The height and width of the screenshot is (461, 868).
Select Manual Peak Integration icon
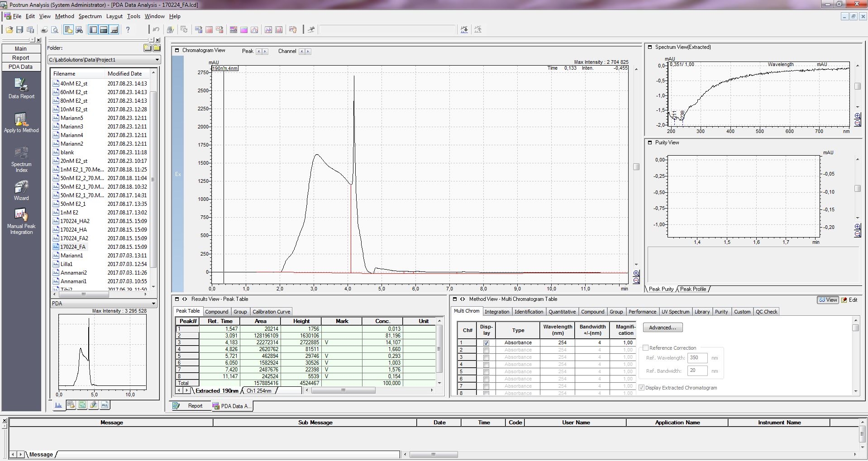click(21, 215)
